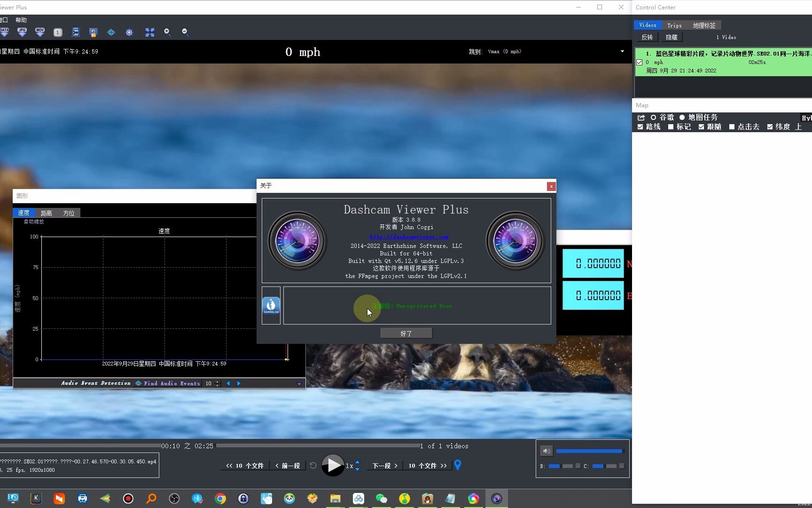The width and height of the screenshot is (812, 508).
Task: Toggle the 跟随 checkbox
Action: [701, 127]
